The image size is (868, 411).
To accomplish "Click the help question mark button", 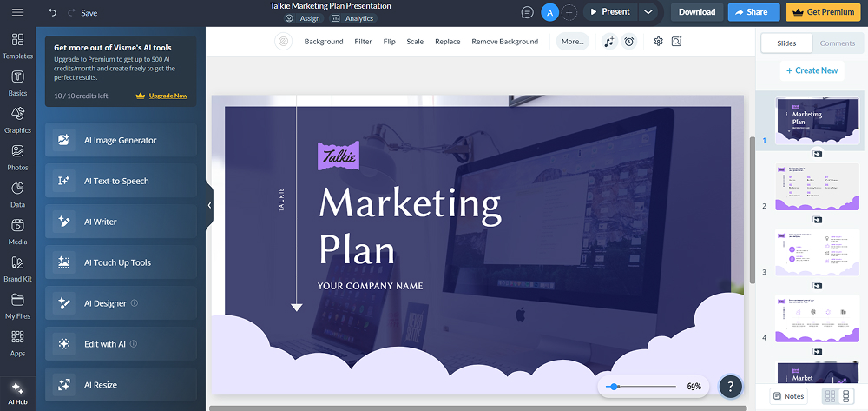I will point(731,387).
